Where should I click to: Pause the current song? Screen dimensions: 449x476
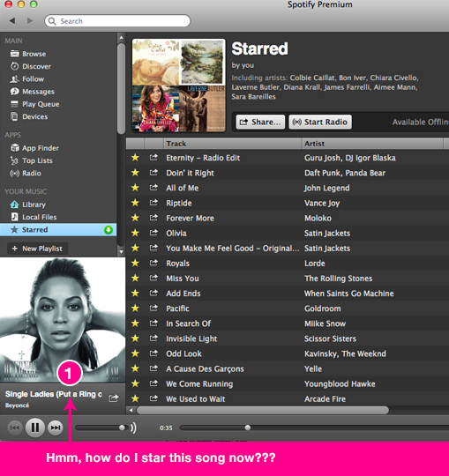[35, 428]
